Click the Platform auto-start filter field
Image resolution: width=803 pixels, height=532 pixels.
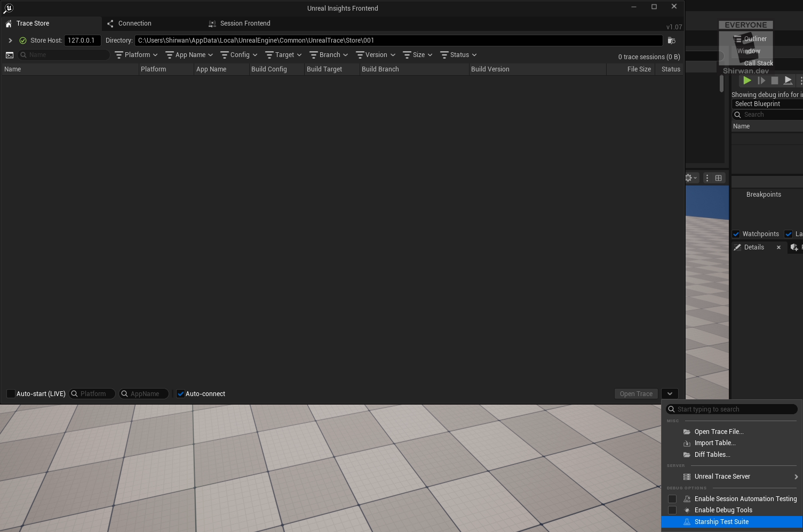pos(92,394)
